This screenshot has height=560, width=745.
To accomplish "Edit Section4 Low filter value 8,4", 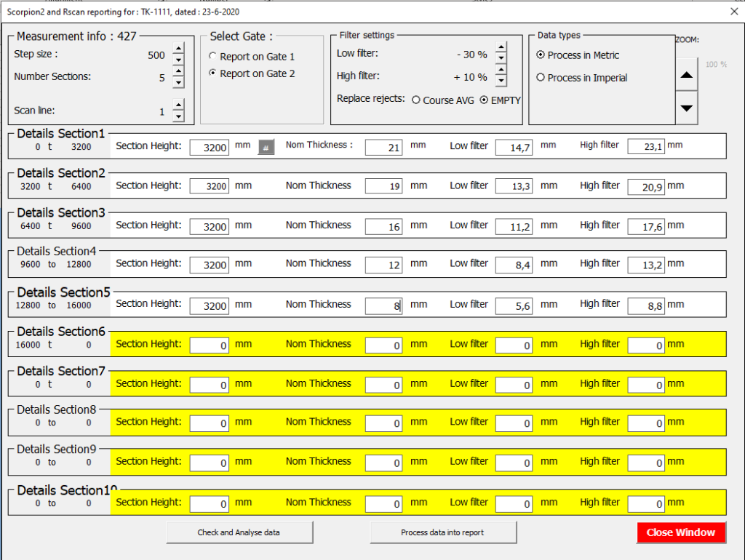I will (514, 265).
